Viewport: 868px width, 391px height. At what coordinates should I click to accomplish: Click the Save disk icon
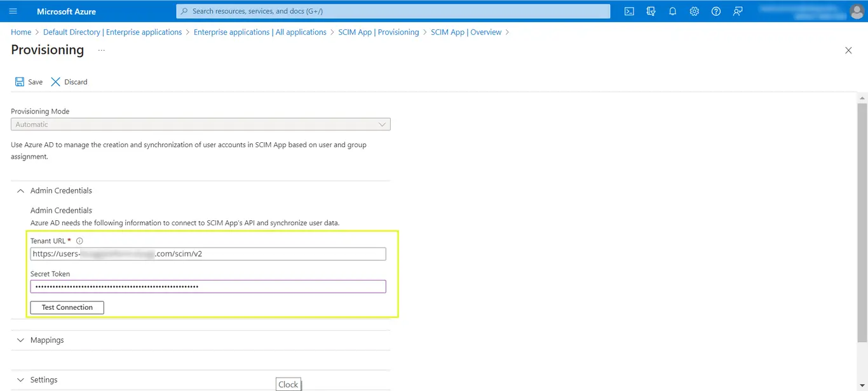point(20,82)
